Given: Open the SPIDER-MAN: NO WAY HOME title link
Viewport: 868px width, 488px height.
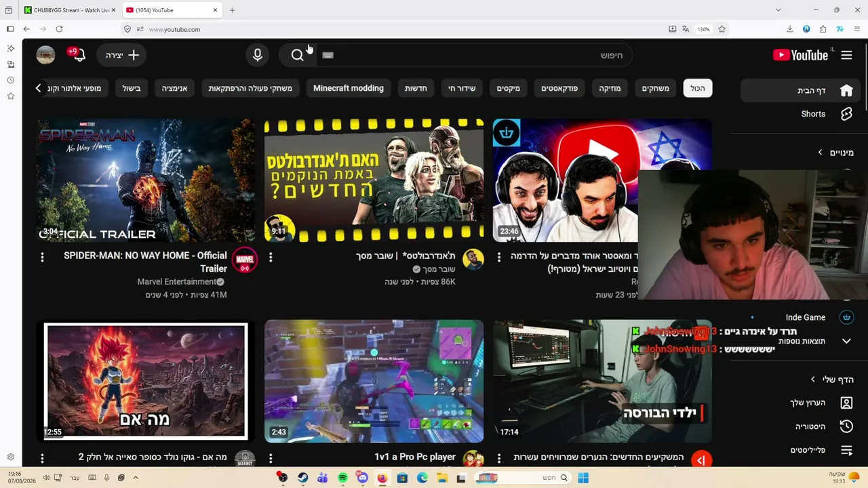Looking at the screenshot, I should pyautogui.click(x=145, y=262).
